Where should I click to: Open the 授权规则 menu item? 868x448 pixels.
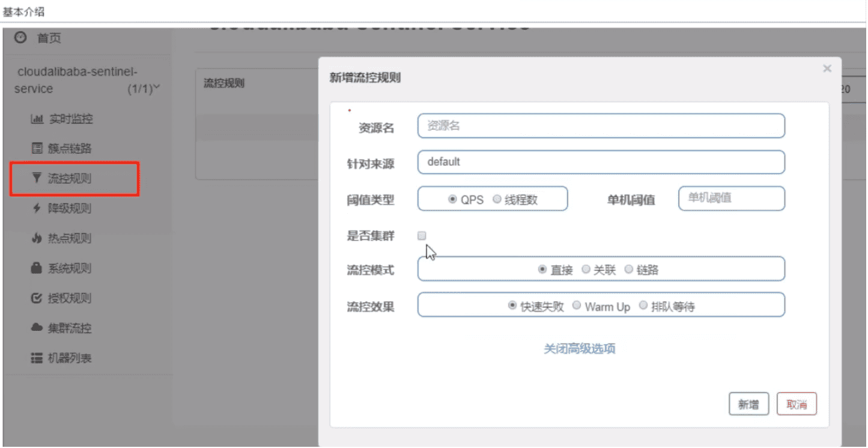[69, 298]
